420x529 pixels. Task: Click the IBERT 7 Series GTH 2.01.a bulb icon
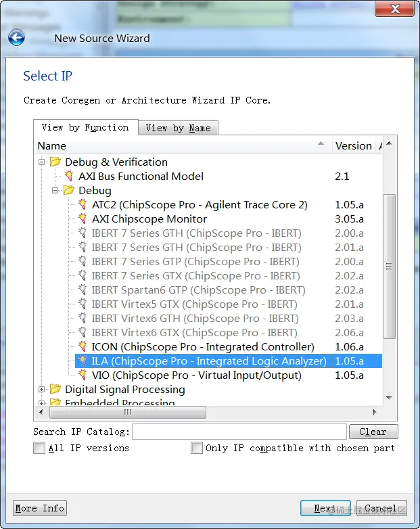[x=83, y=247]
